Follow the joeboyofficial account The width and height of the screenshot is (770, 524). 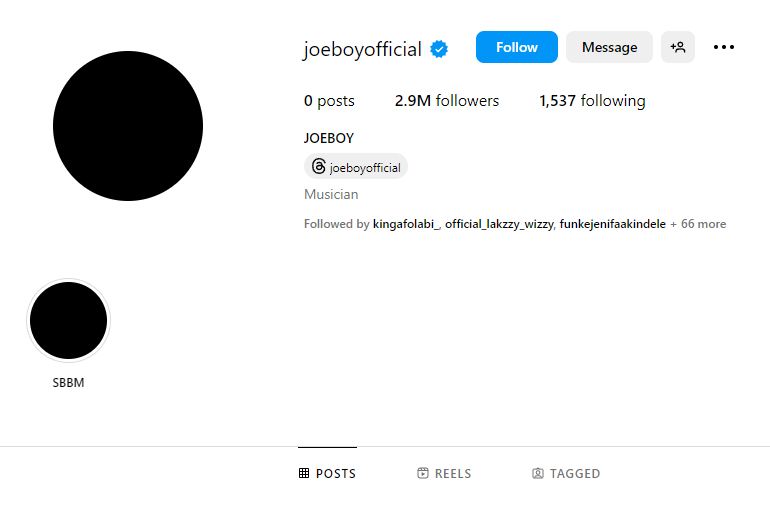click(516, 47)
